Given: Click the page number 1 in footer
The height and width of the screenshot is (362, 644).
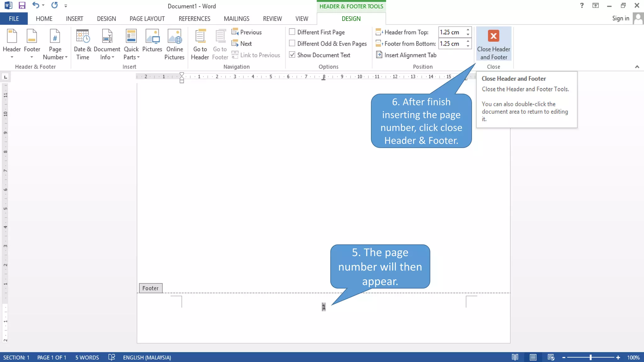Looking at the screenshot, I should pos(324,307).
